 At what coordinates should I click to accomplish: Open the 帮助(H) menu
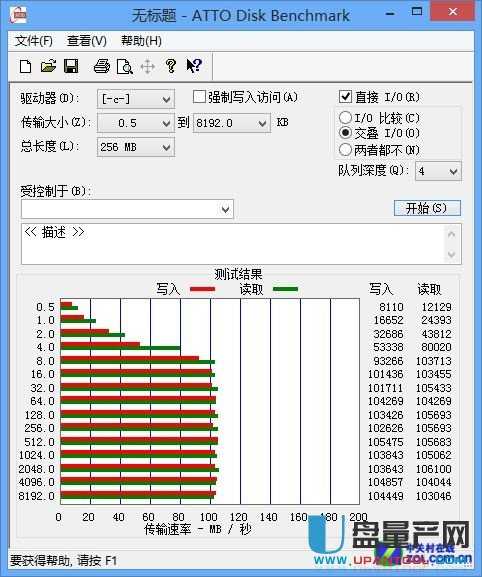click(141, 41)
